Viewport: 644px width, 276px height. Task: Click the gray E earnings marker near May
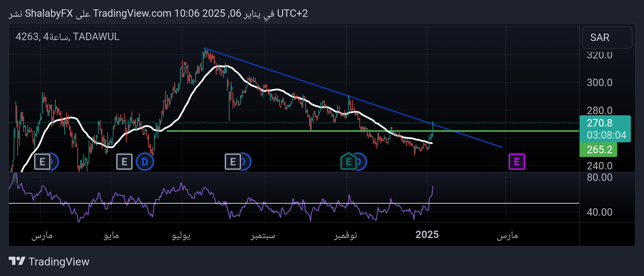click(x=124, y=162)
